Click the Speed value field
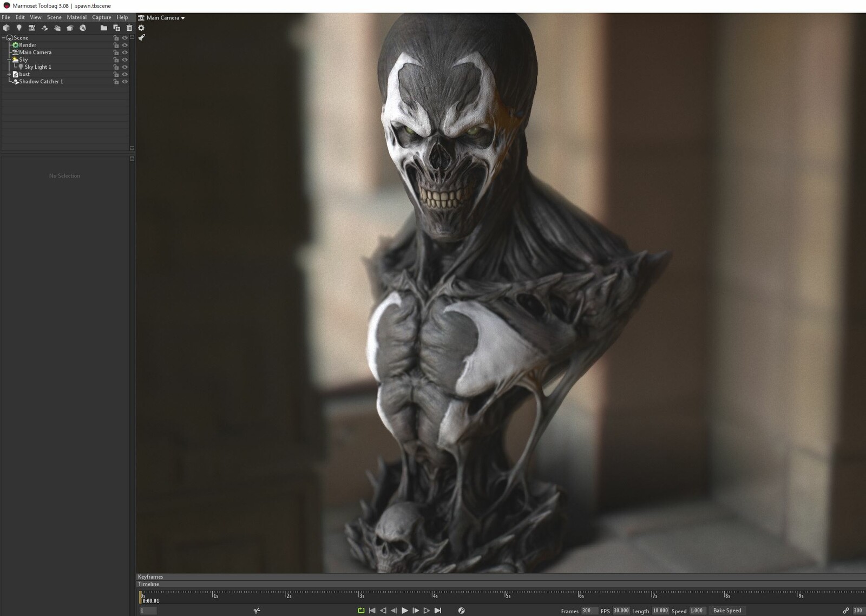The height and width of the screenshot is (616, 866). (697, 611)
